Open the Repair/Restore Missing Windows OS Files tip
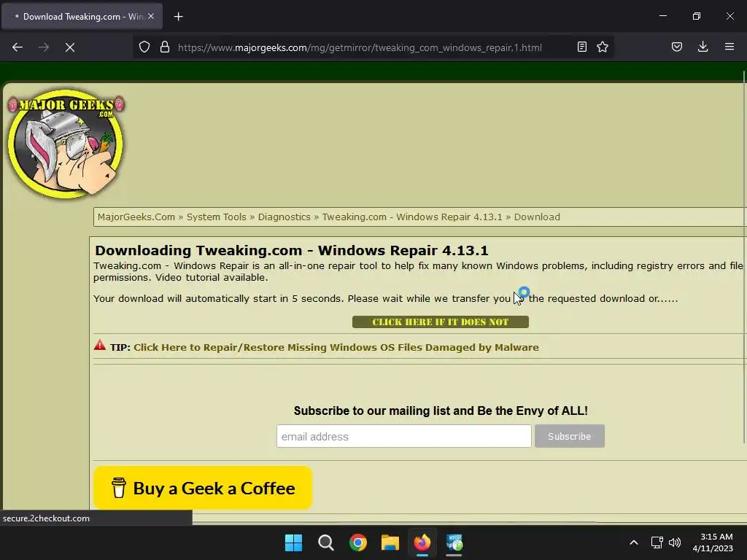 coord(336,348)
